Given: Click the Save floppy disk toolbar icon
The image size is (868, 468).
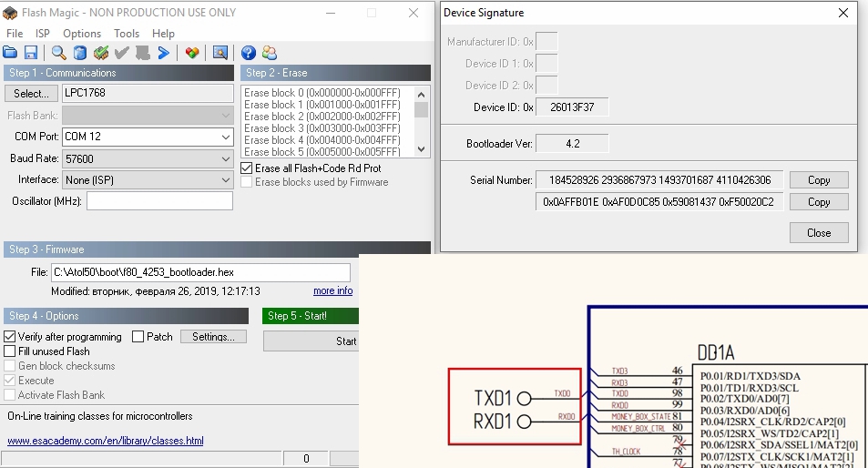Looking at the screenshot, I should pyautogui.click(x=31, y=53).
